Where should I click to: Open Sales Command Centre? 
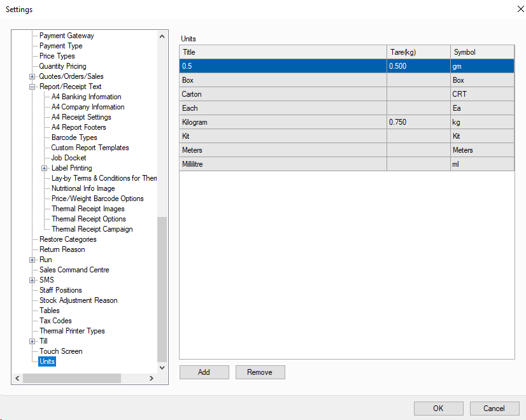coord(74,270)
